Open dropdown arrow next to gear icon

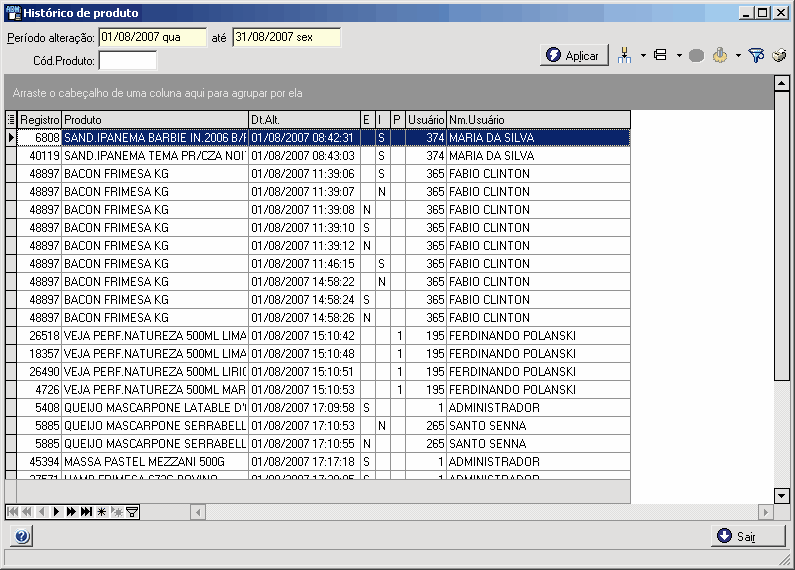(x=738, y=55)
